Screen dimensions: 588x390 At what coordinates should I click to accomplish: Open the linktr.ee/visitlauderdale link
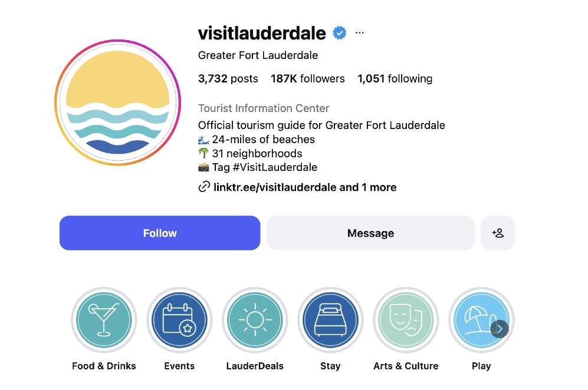[x=275, y=187]
